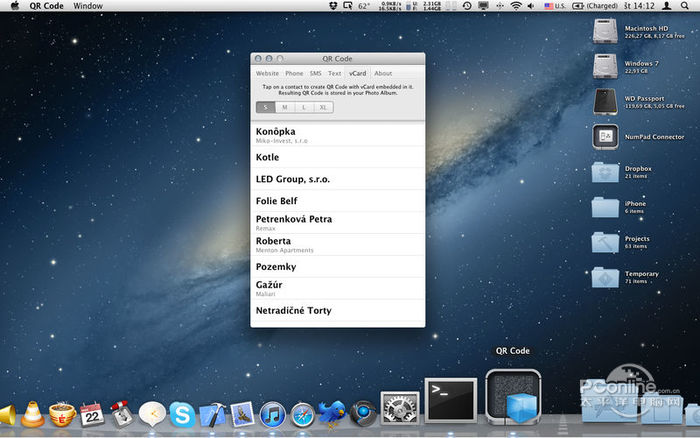The width and height of the screenshot is (700, 438).
Task: Open iTunes from the dock
Action: 272,414
